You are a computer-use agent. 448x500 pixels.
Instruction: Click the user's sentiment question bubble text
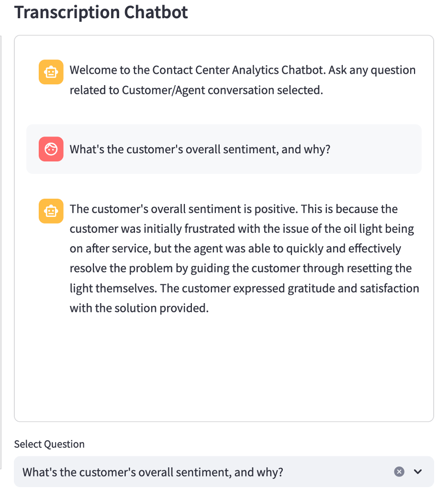(x=200, y=149)
